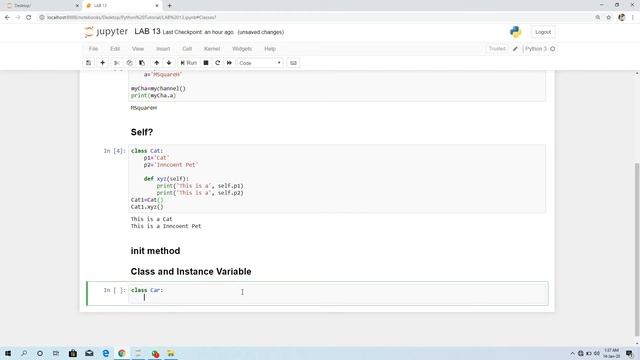Interrupt the kernel stop icon

(206, 63)
